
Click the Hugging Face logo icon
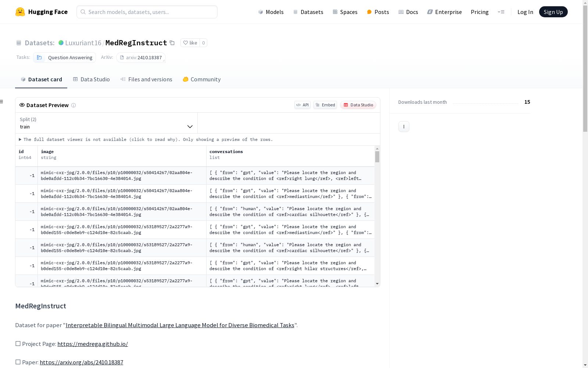(x=20, y=12)
